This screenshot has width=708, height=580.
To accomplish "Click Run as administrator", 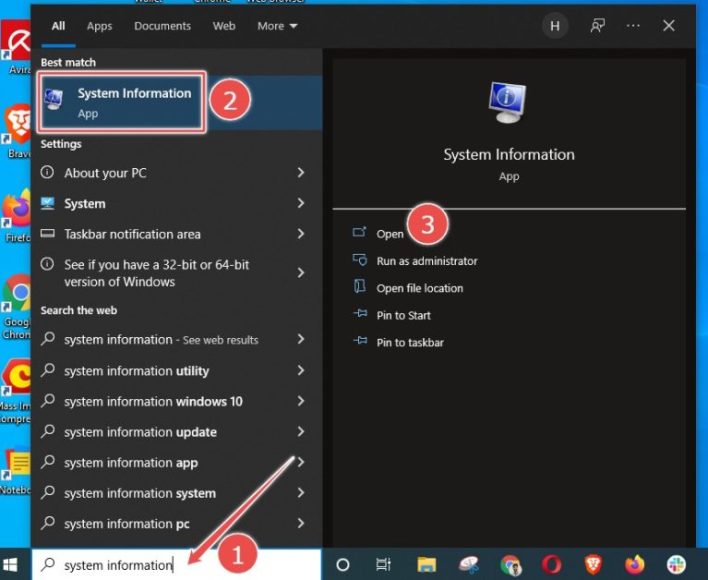I will pyautogui.click(x=427, y=261).
